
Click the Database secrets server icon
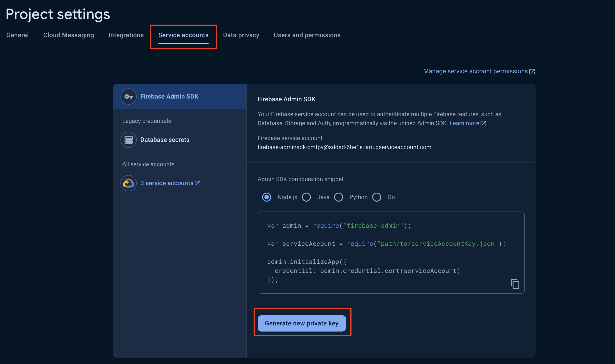pos(128,140)
